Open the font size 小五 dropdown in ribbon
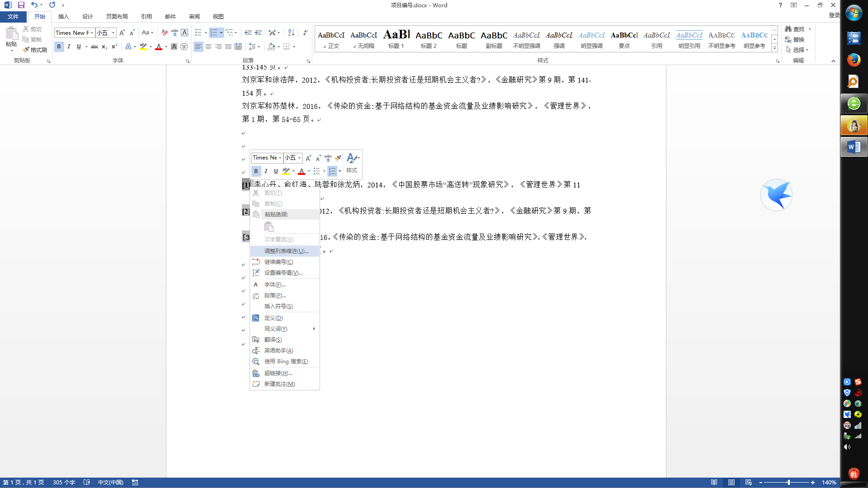Screen dimensions: 868x488 pyautogui.click(x=113, y=33)
